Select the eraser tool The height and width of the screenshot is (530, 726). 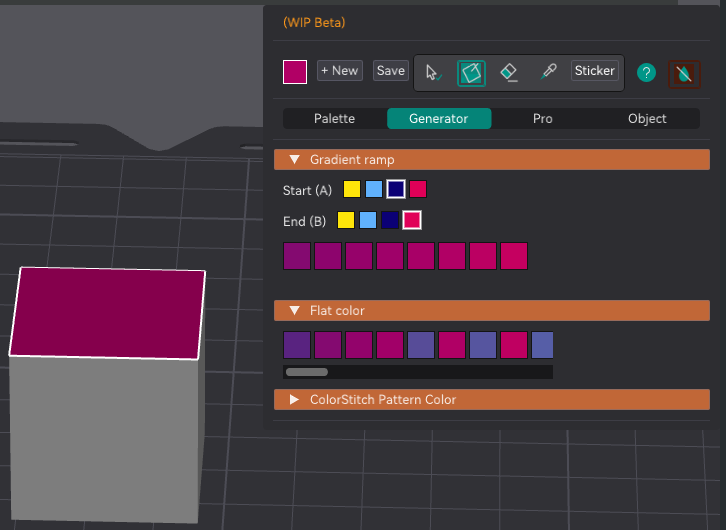click(509, 73)
